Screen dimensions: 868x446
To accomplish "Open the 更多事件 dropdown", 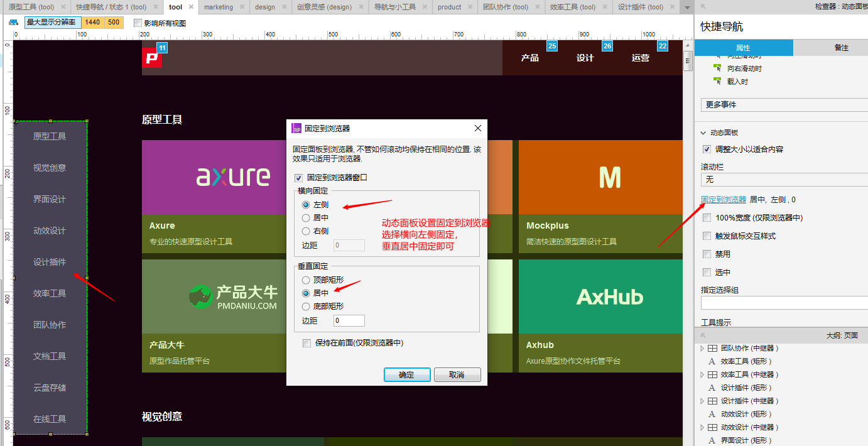I will (x=784, y=104).
